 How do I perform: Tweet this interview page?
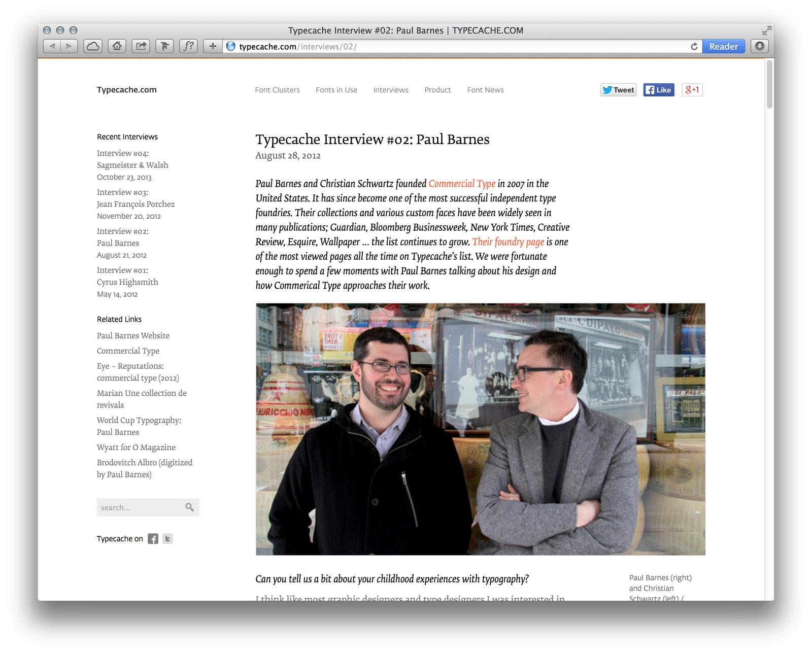point(618,90)
